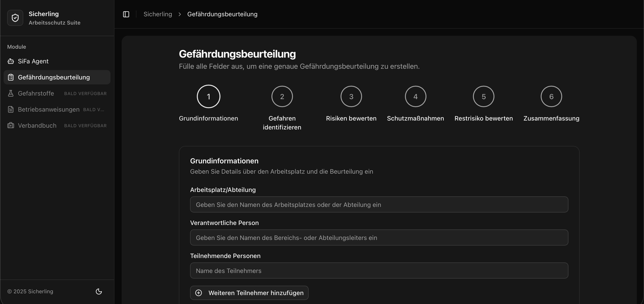Image resolution: width=644 pixels, height=304 pixels.
Task: Click the Gefahrstoffe flask icon
Action: (x=11, y=93)
